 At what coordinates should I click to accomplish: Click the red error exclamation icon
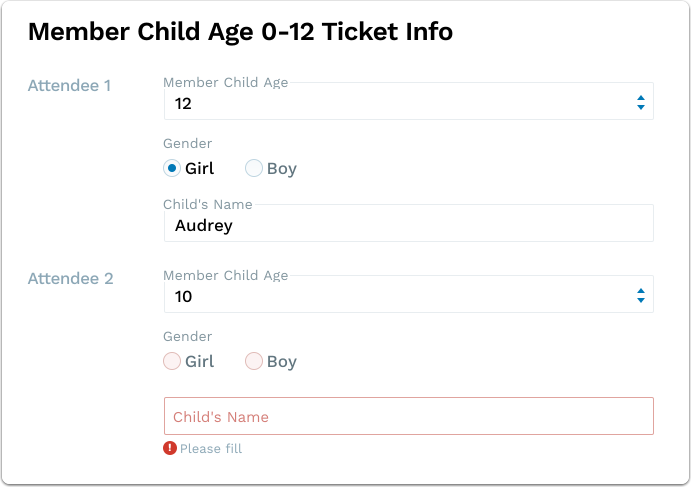pos(170,449)
